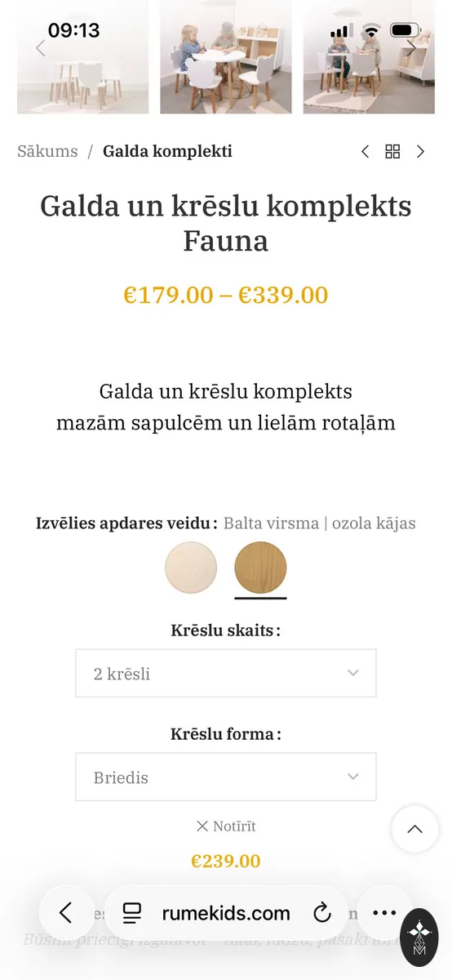Open the Krēslu skaits dropdown

pyautogui.click(x=226, y=673)
